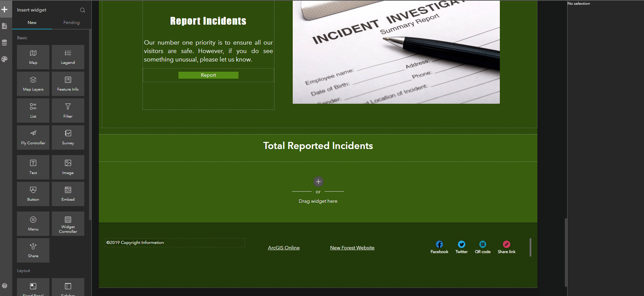This screenshot has width=644, height=296.
Task: Click the No selection label
Action: click(x=579, y=3)
